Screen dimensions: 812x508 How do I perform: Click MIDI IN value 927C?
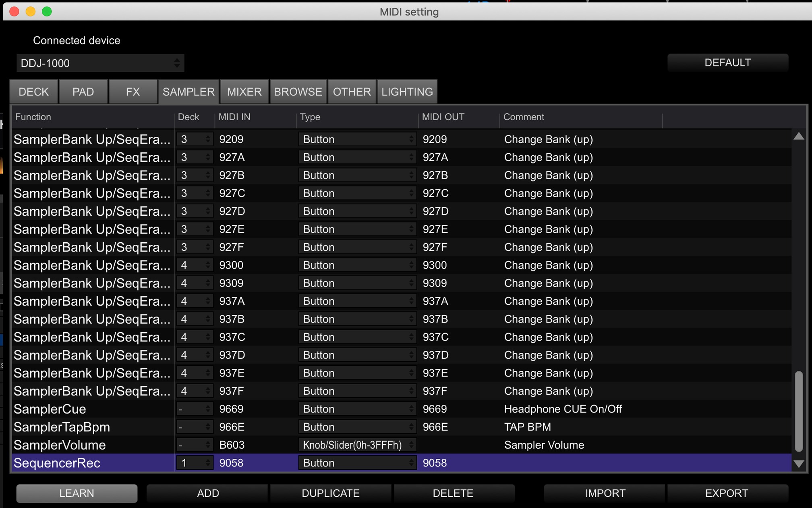point(232,194)
